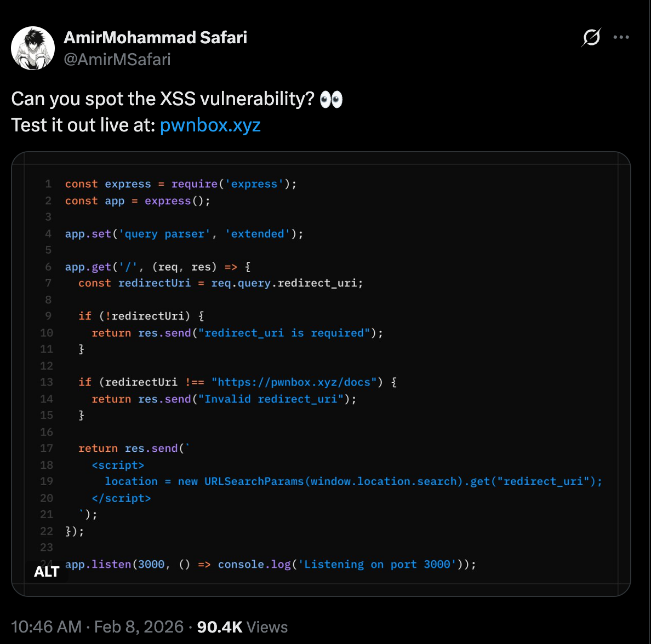The height and width of the screenshot is (644, 651).
Task: Click the eyes emoji in the tweet text
Action: click(x=332, y=99)
